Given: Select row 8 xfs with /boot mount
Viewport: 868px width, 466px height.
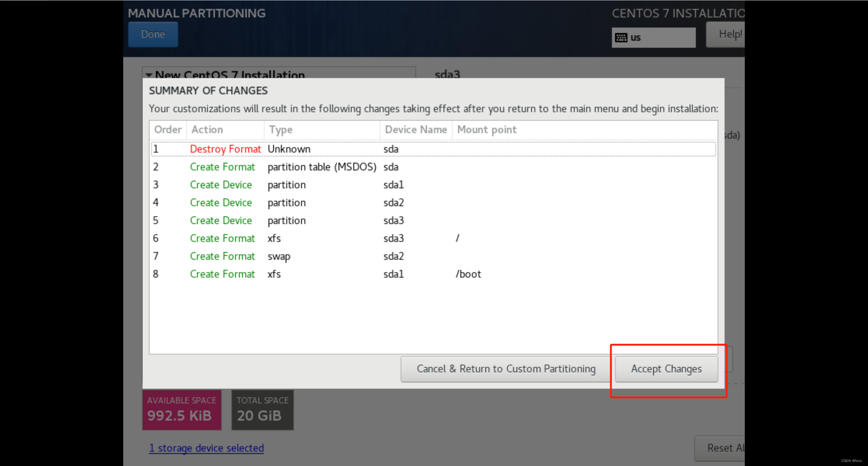Looking at the screenshot, I should (x=433, y=274).
